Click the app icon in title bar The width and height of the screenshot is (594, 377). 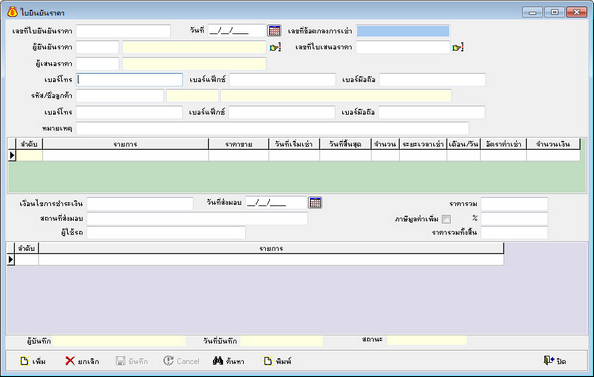coord(12,12)
